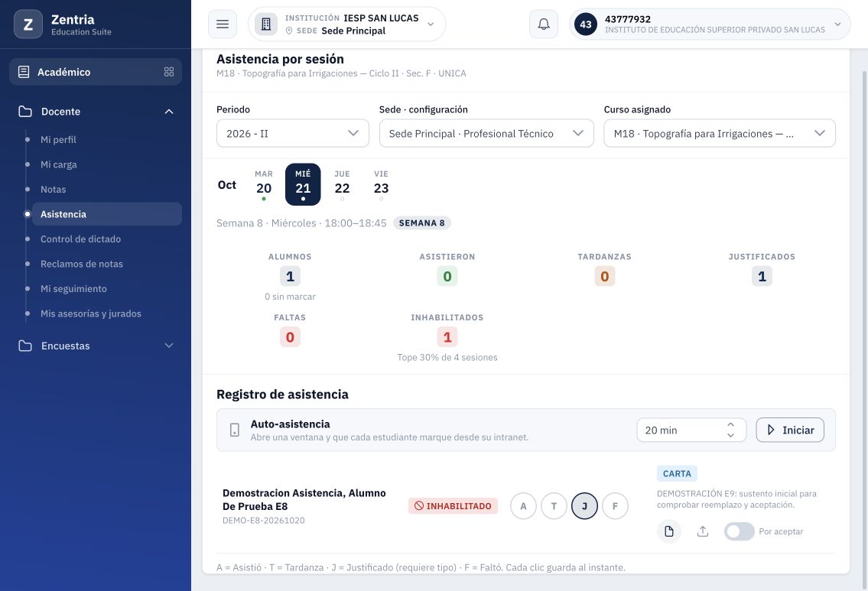
Task: Click the Auto-asistencia phone icon
Action: point(235,430)
